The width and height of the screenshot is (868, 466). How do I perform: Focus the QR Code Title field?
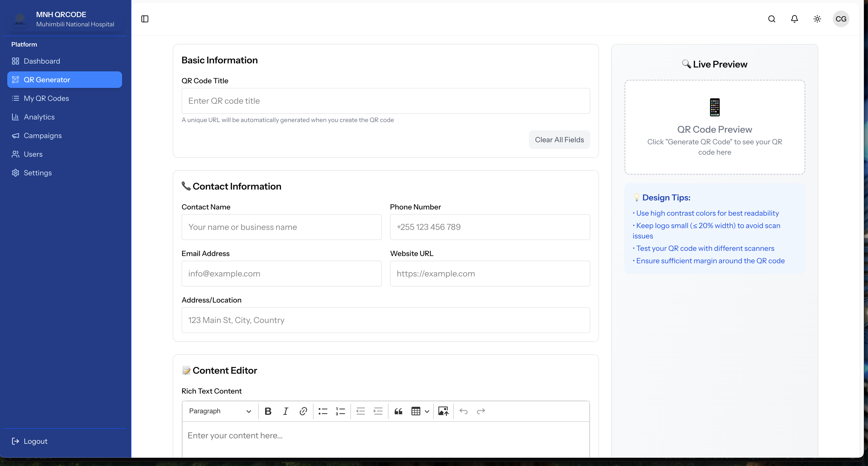[x=385, y=101]
